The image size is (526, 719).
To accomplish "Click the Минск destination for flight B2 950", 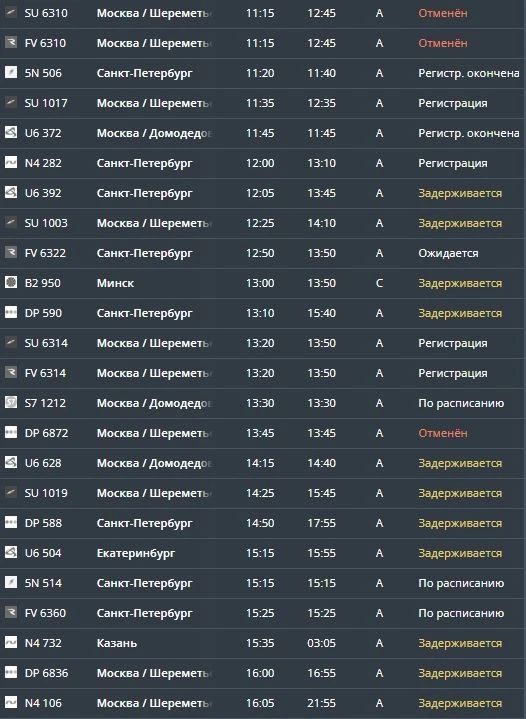I will coord(115,283).
